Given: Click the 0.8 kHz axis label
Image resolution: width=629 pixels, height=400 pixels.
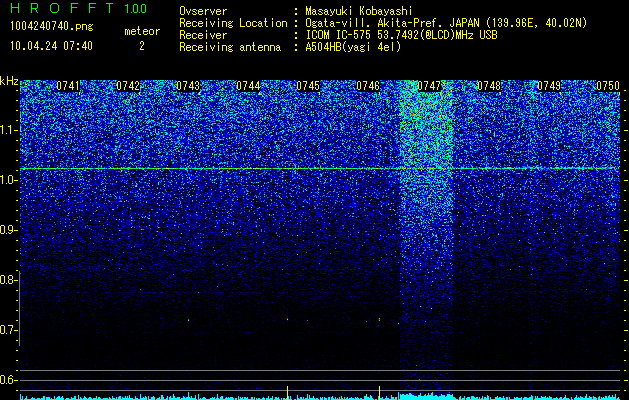Looking at the screenshot, I should click(8, 280).
